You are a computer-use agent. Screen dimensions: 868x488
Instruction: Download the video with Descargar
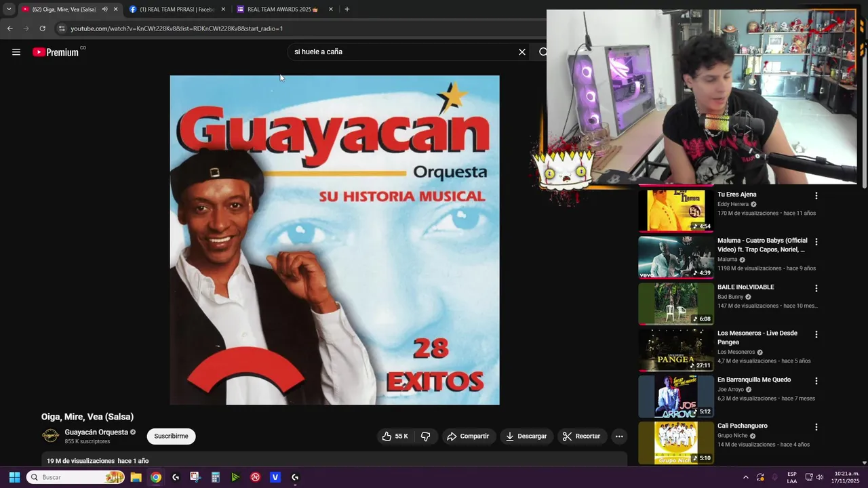[526, 436]
